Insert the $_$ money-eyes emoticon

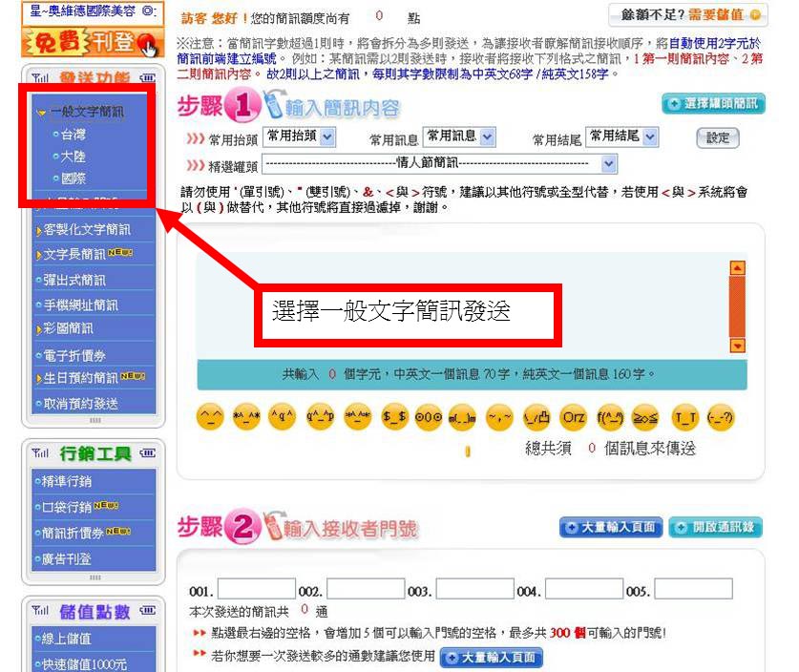pos(392,417)
